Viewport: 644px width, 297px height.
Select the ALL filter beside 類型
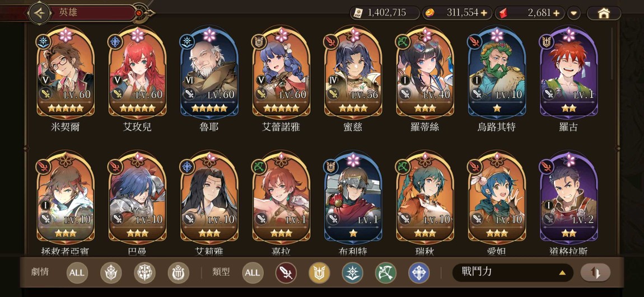(253, 273)
